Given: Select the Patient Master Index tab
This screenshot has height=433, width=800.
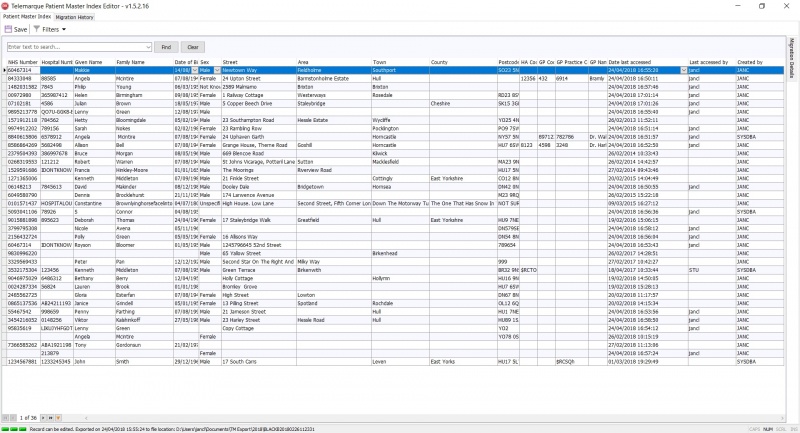Looking at the screenshot, I should click(26, 17).
